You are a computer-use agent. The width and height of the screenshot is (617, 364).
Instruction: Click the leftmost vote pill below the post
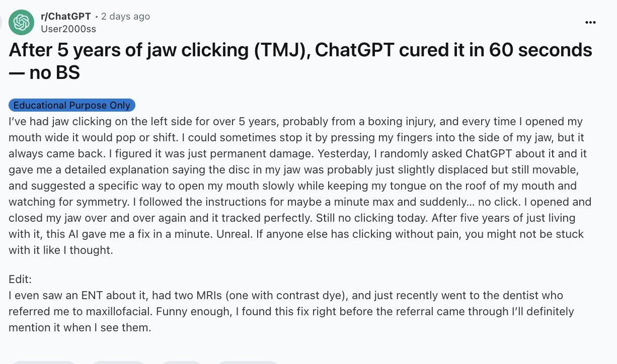43,362
